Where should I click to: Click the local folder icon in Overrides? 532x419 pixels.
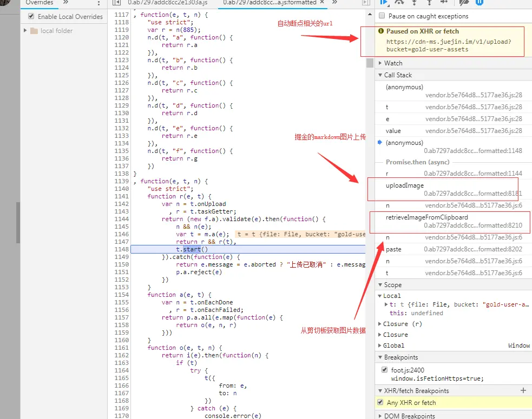point(34,31)
